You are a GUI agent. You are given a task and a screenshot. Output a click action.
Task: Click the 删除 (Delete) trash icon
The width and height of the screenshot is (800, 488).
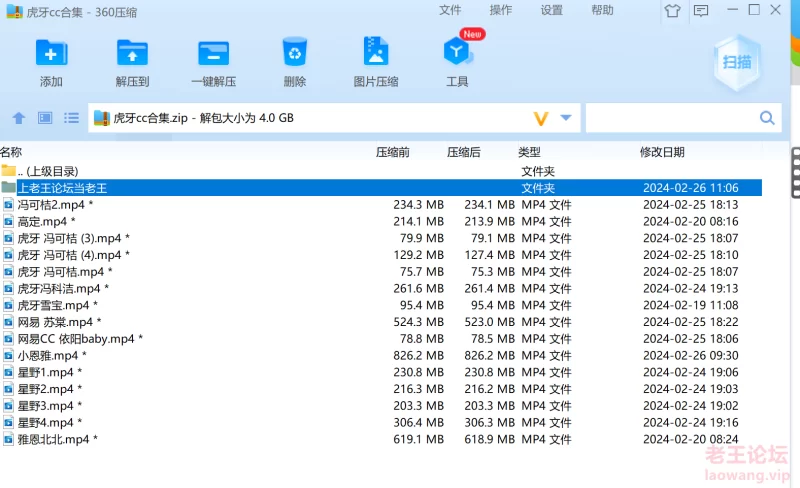point(294,52)
